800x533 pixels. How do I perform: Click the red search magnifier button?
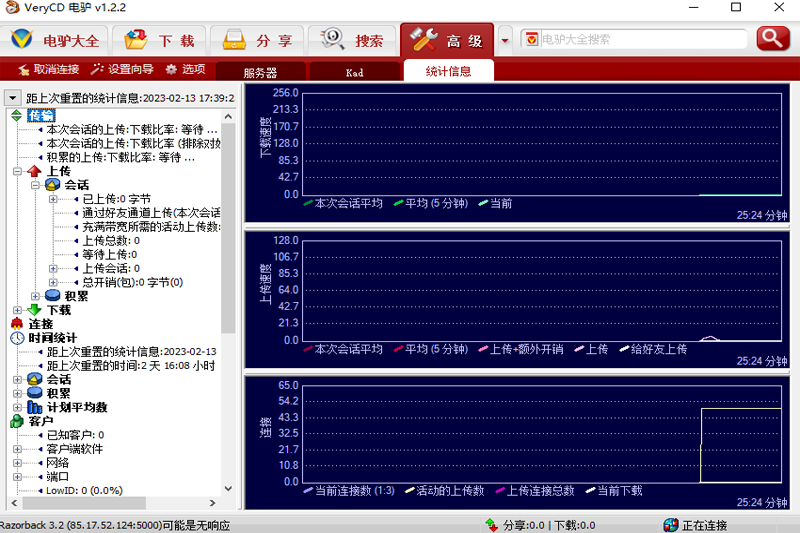point(773,39)
